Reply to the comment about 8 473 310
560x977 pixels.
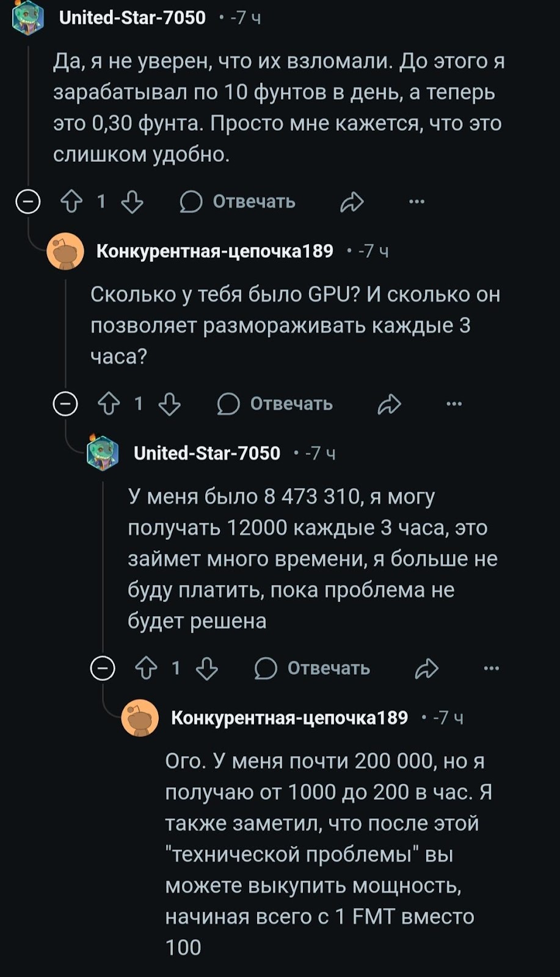tap(313, 668)
